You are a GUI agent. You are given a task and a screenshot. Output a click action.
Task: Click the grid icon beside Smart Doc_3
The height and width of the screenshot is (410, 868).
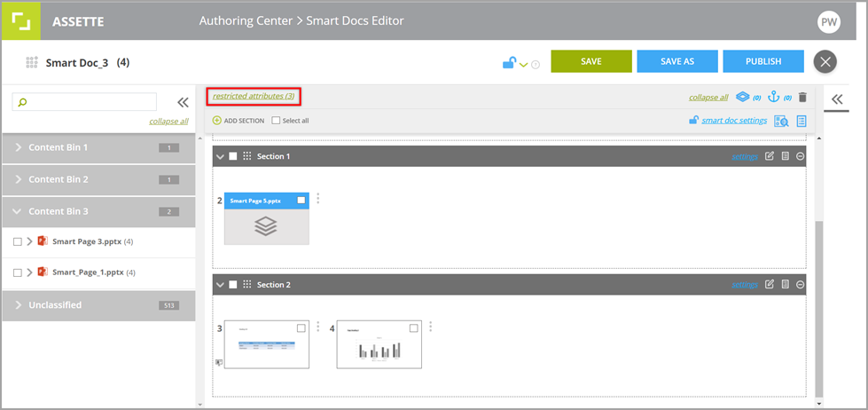coord(32,62)
